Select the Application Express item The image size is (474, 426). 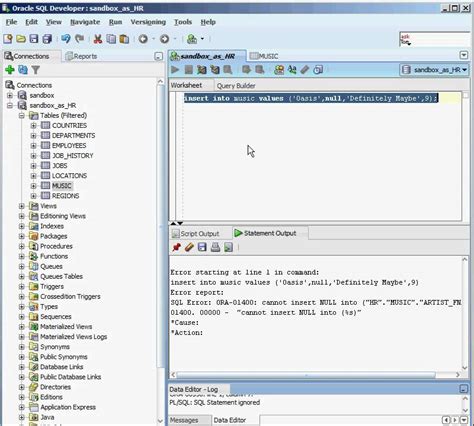click(68, 407)
